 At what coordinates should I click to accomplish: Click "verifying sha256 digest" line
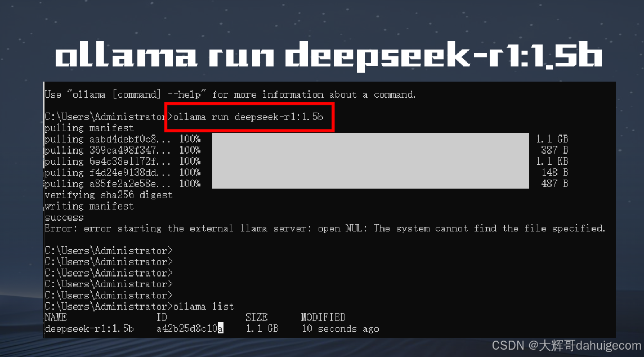[x=109, y=195]
